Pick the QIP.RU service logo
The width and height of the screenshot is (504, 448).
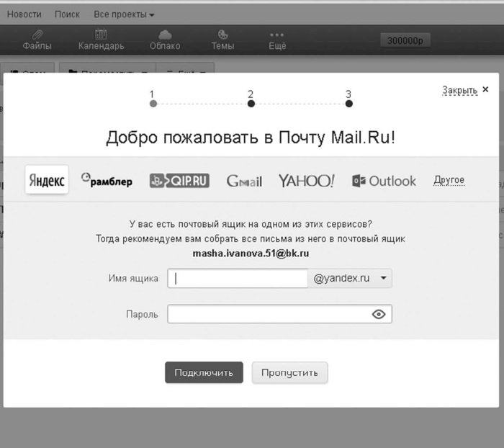(179, 181)
